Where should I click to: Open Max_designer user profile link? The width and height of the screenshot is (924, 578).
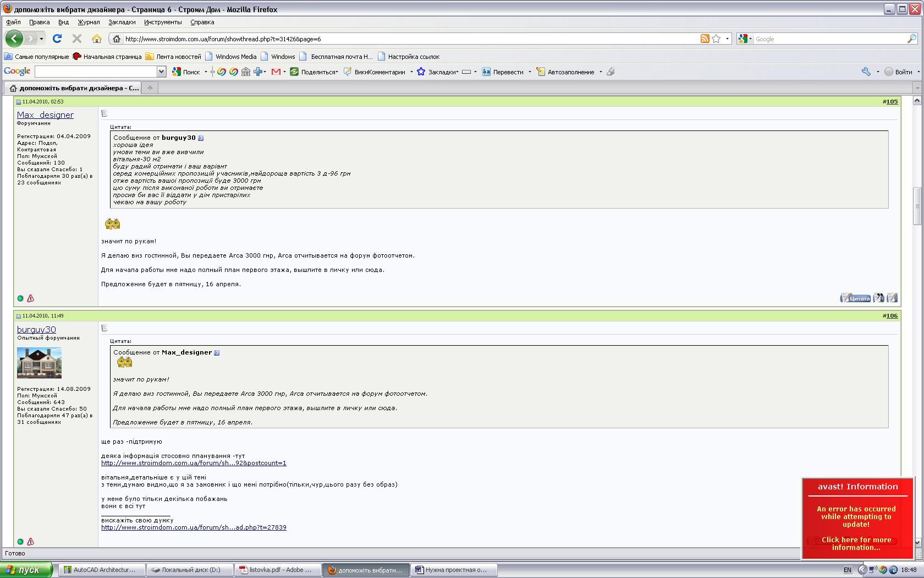45,114
